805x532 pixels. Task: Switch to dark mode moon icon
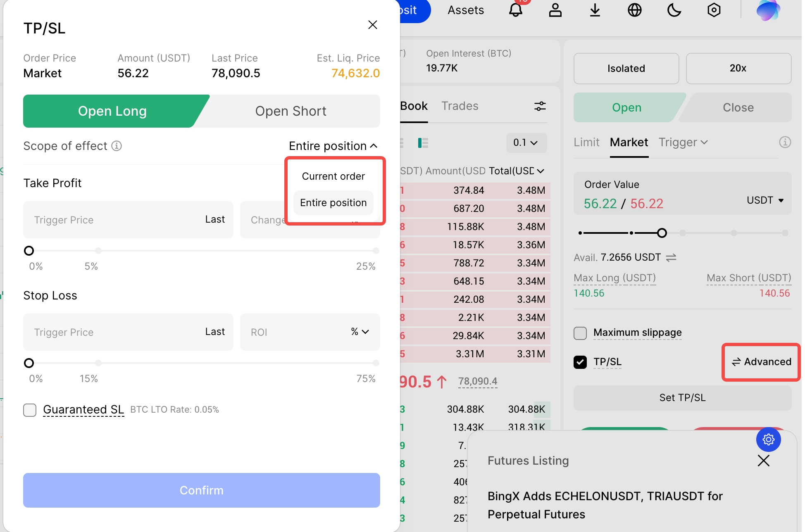(x=674, y=10)
